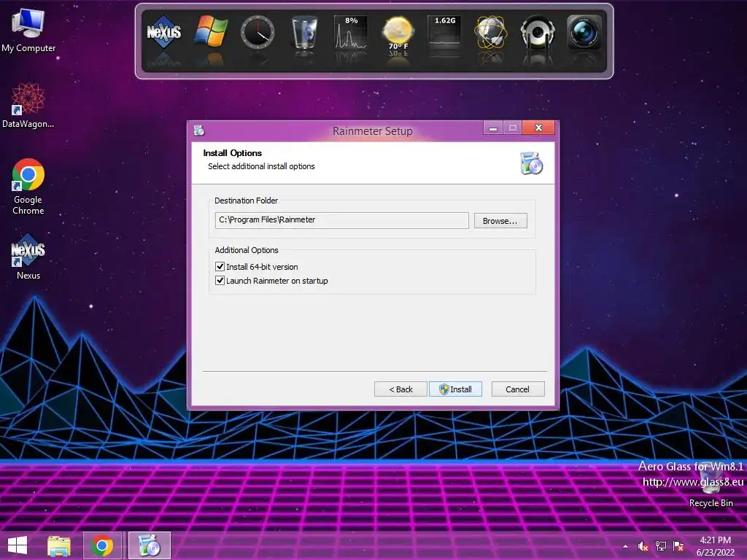The width and height of the screenshot is (747, 560).
Task: Open Chrome from the taskbar
Action: pyautogui.click(x=102, y=545)
